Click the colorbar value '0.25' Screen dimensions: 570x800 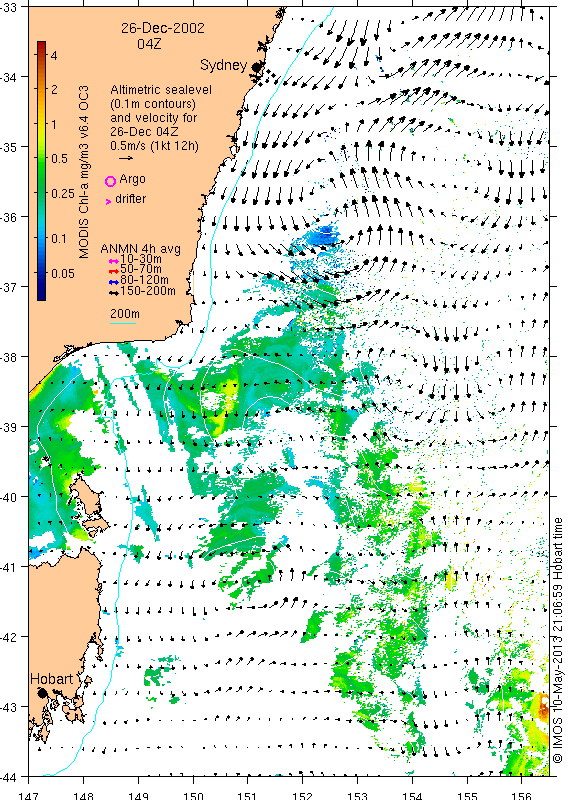click(x=63, y=194)
